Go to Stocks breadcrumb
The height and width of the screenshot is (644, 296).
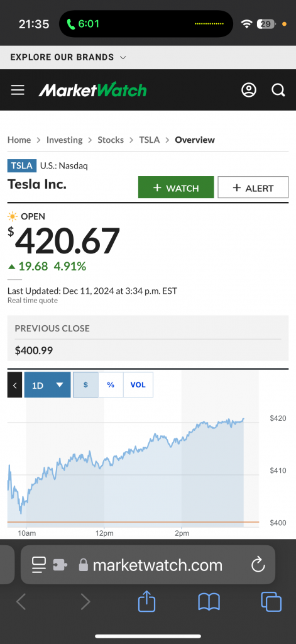point(111,140)
